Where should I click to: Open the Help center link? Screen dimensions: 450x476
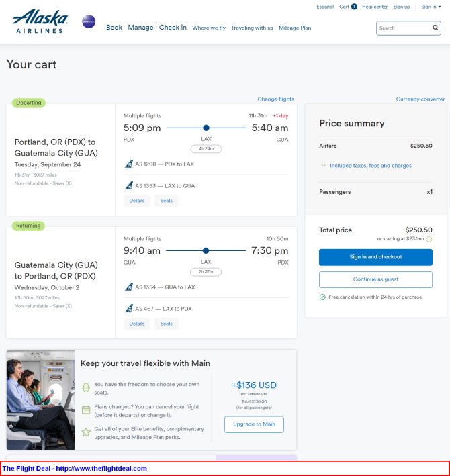[x=375, y=7]
